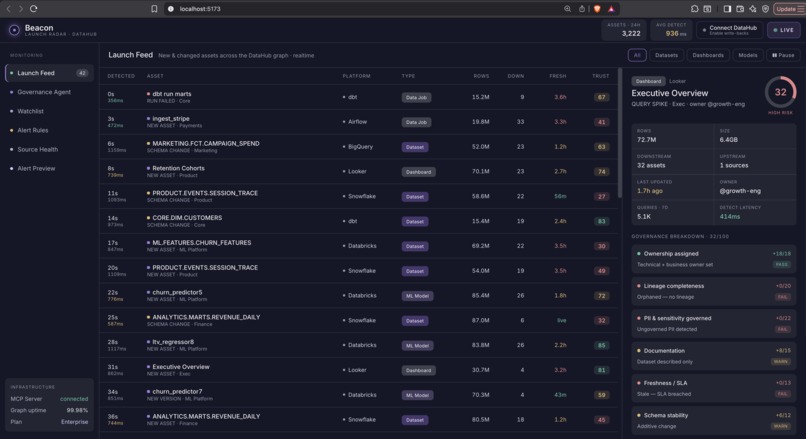Click Connect DataHub button
The image size is (806, 439).
729,30
